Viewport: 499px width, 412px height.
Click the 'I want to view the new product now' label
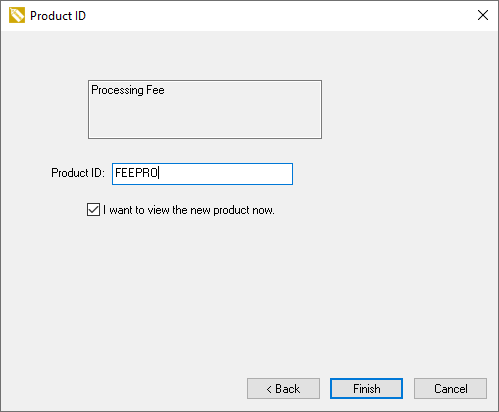(x=189, y=210)
